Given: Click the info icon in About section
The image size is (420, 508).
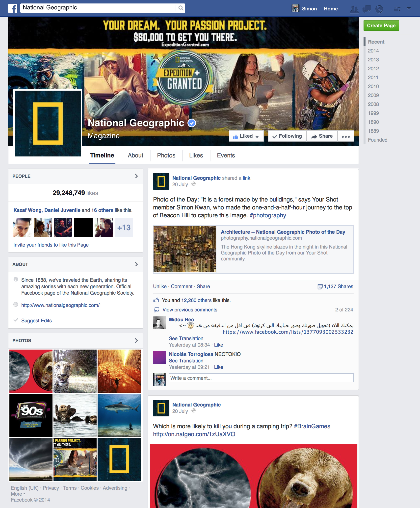Looking at the screenshot, I should point(16,279).
